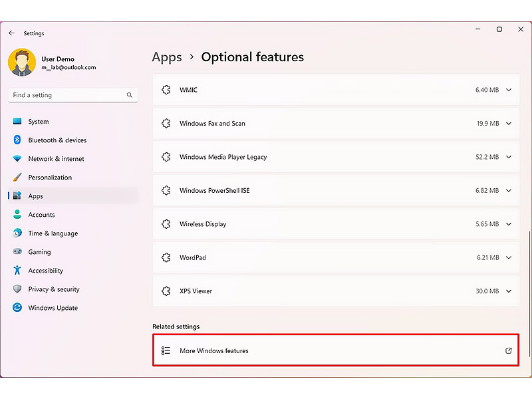Click the 19.9 MB size value
This screenshot has width=532, height=399.
click(488, 124)
